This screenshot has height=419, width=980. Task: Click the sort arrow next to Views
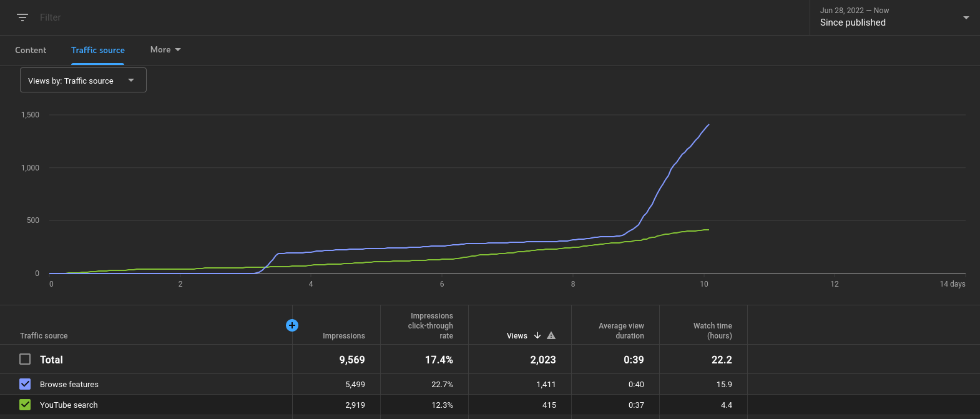(x=537, y=335)
